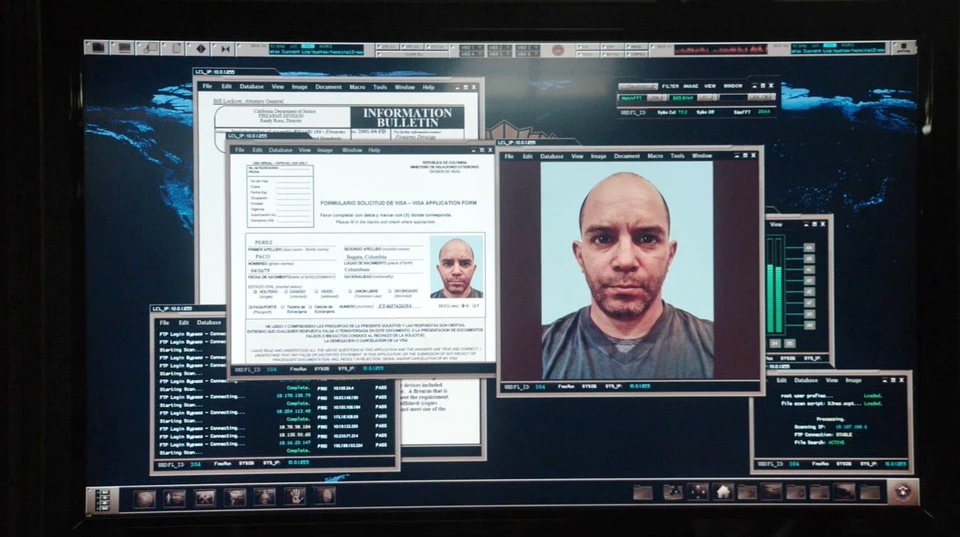The height and width of the screenshot is (537, 960).
Task: Click the diamond-shaped icon in top toolbar
Action: pyautogui.click(x=200, y=47)
